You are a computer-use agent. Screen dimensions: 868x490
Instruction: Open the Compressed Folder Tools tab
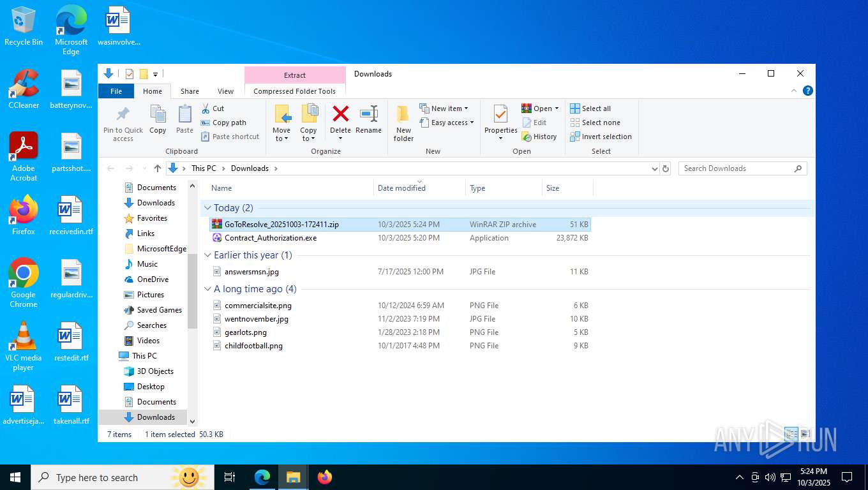[295, 91]
